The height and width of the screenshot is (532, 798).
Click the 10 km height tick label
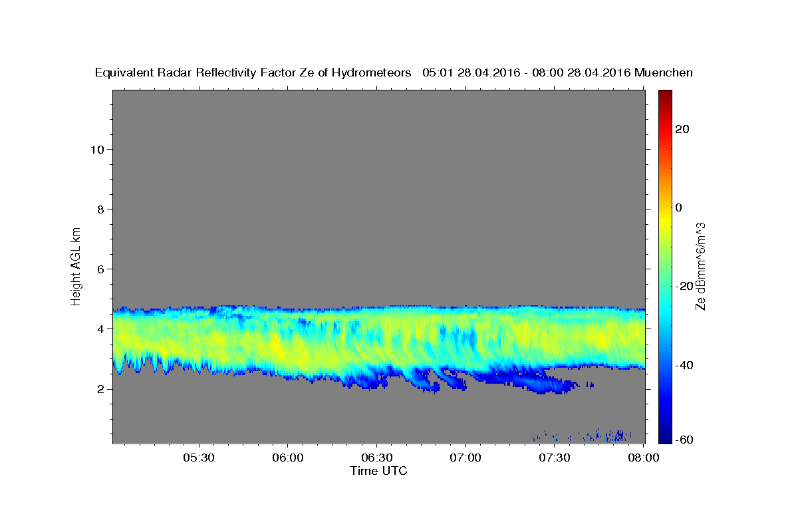[x=96, y=149]
